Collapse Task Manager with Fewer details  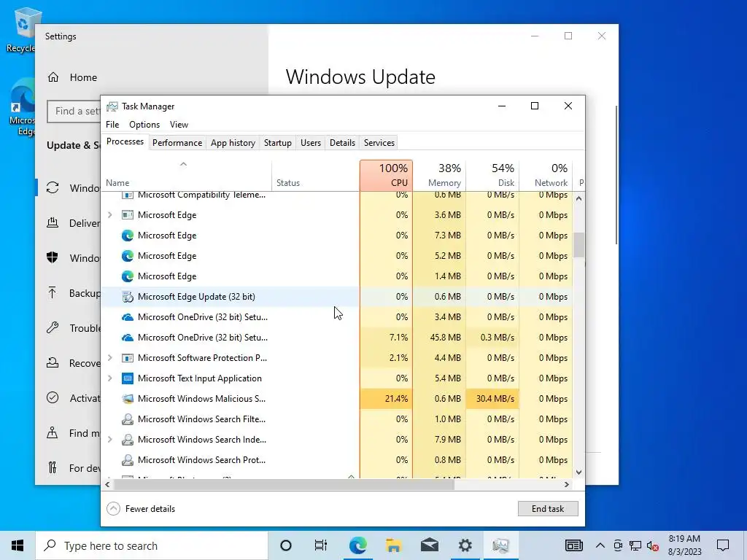[x=141, y=508]
